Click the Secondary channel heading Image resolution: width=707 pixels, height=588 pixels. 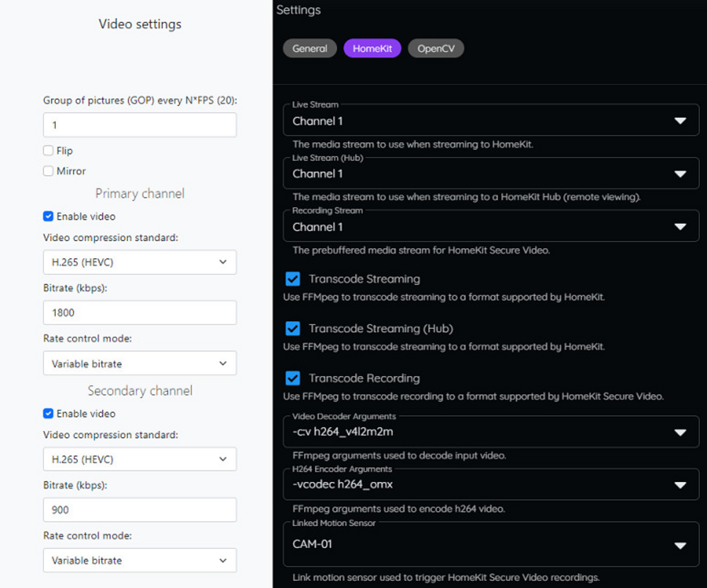click(140, 391)
